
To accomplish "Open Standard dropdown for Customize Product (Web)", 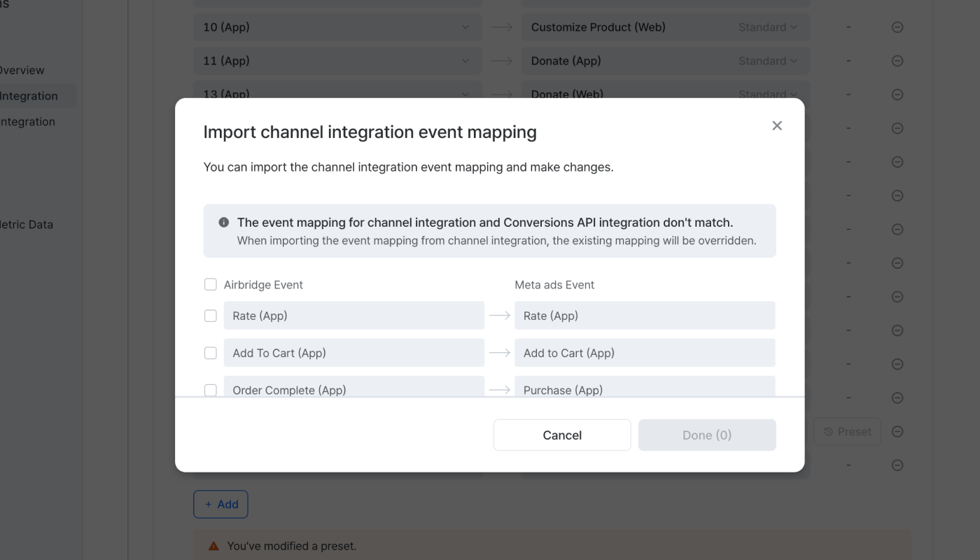I will coord(768,27).
